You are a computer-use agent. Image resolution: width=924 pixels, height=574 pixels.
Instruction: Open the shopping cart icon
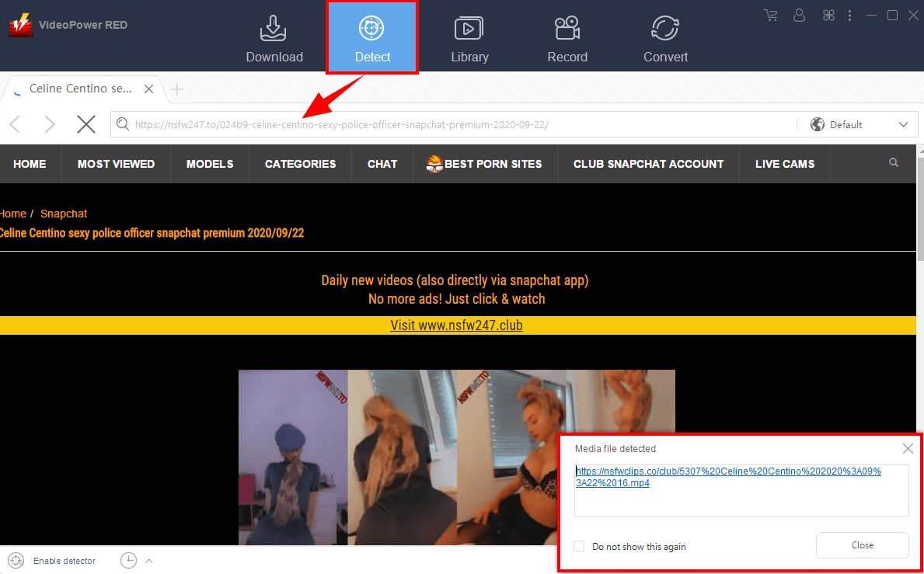pyautogui.click(x=770, y=16)
